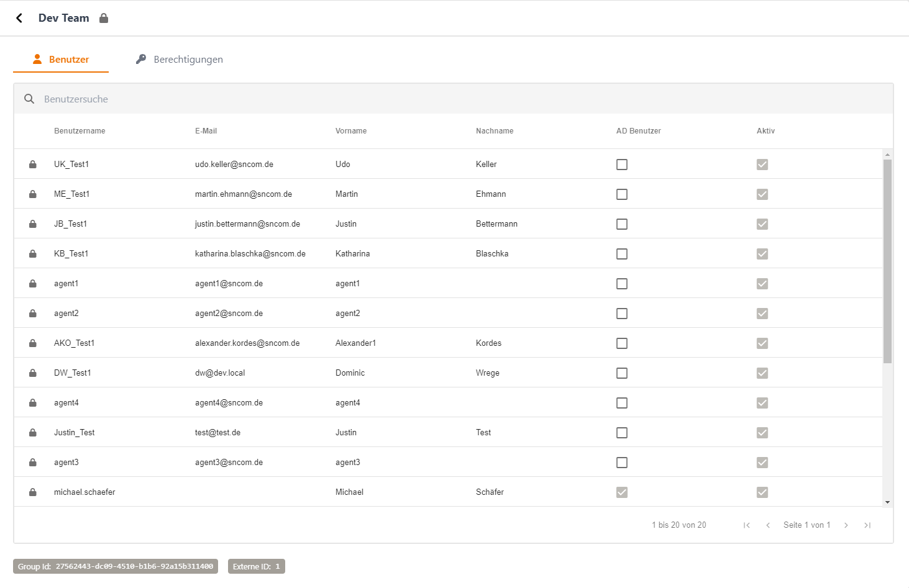
Task: Click the lock icon next to Justin_Test
Action: [33, 433]
